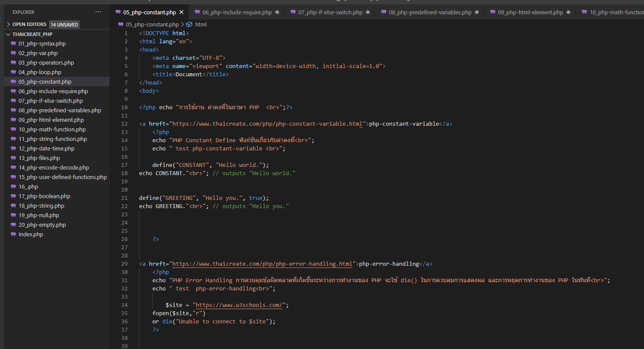
Task: Click the <!DOCTYPE html> line
Action: pyautogui.click(x=164, y=33)
